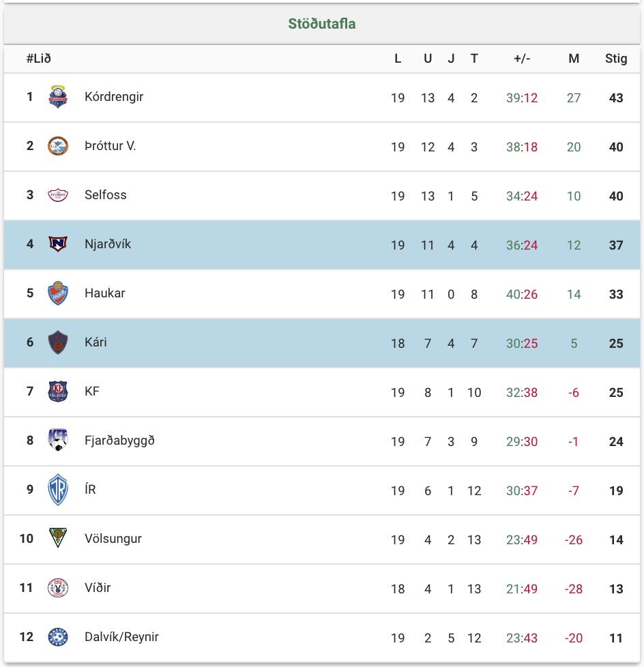
Task: Click the Njarðvík shield logo
Action: 58,244
